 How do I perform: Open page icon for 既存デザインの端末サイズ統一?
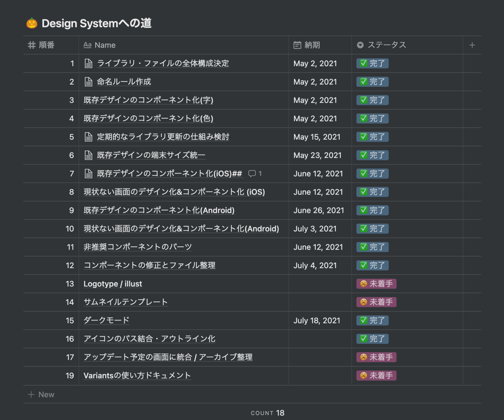pyautogui.click(x=88, y=155)
